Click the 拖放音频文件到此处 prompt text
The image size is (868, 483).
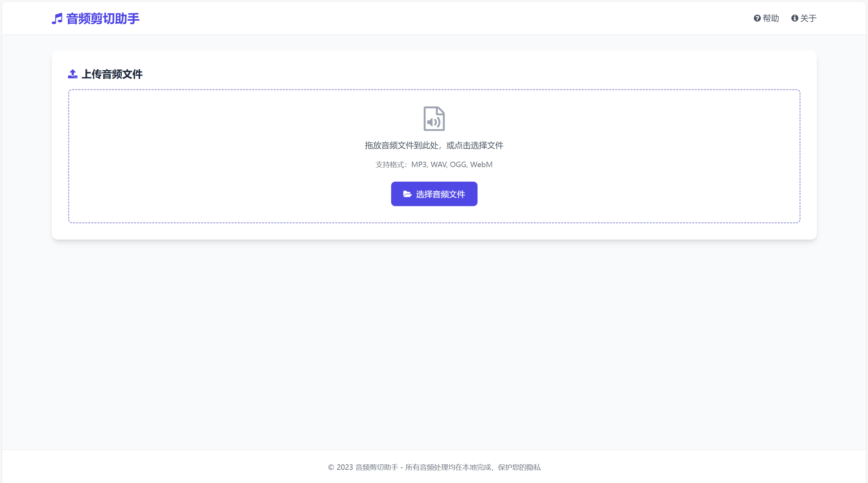tap(434, 145)
